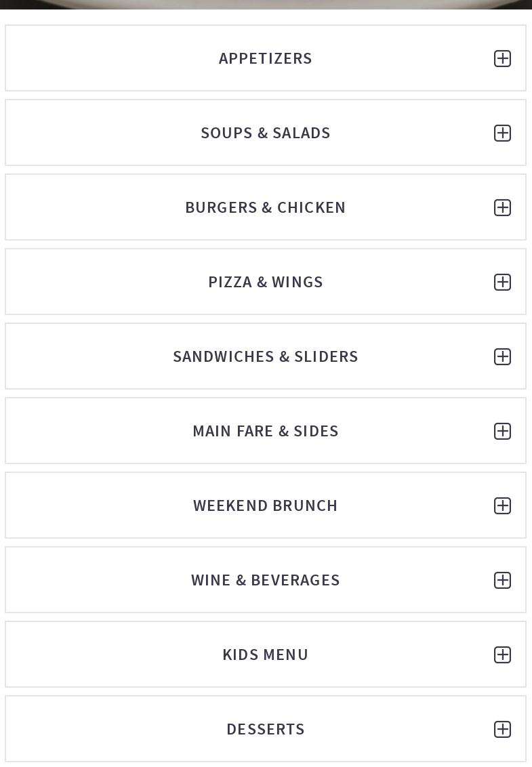
Task: Expand the Main Fare & Sides heading
Action: tap(265, 431)
